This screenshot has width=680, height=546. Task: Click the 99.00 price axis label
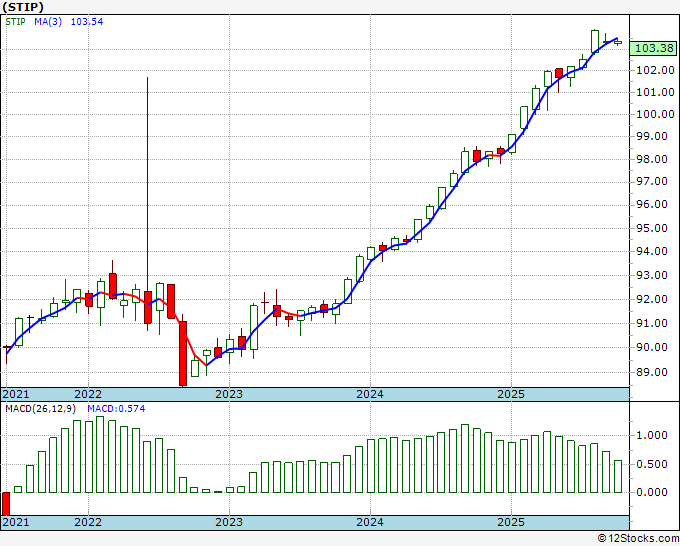click(x=651, y=137)
